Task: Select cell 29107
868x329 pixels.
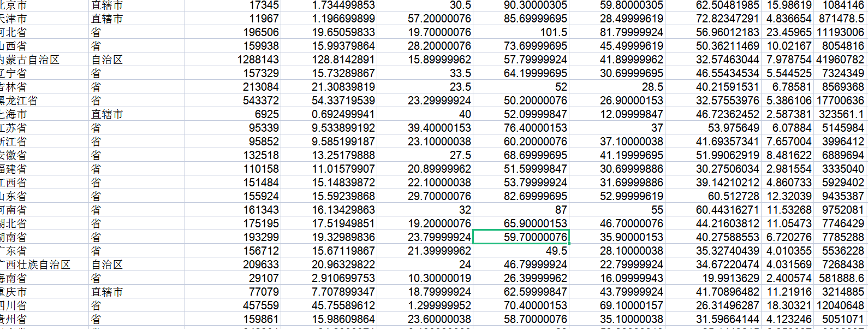Action: pos(233,278)
